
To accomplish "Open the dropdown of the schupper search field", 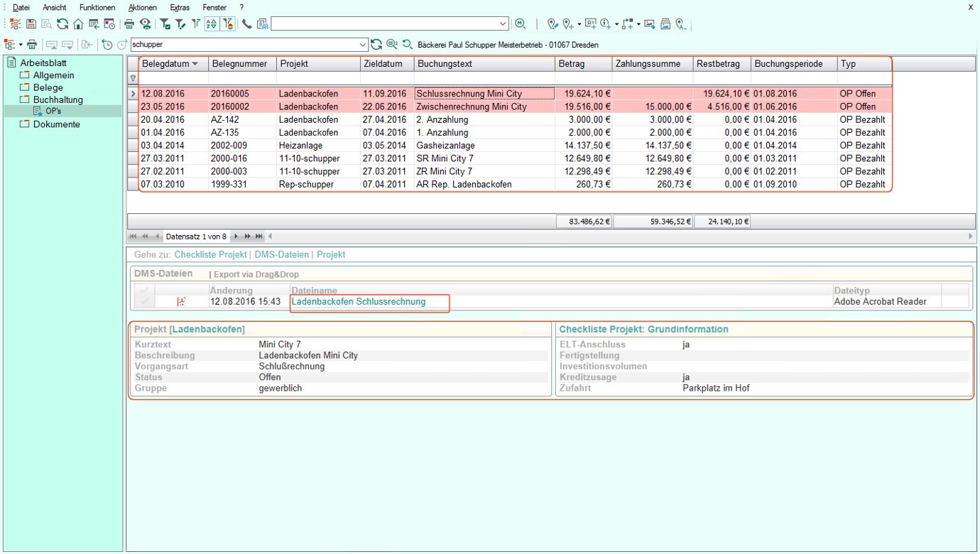I will click(364, 45).
